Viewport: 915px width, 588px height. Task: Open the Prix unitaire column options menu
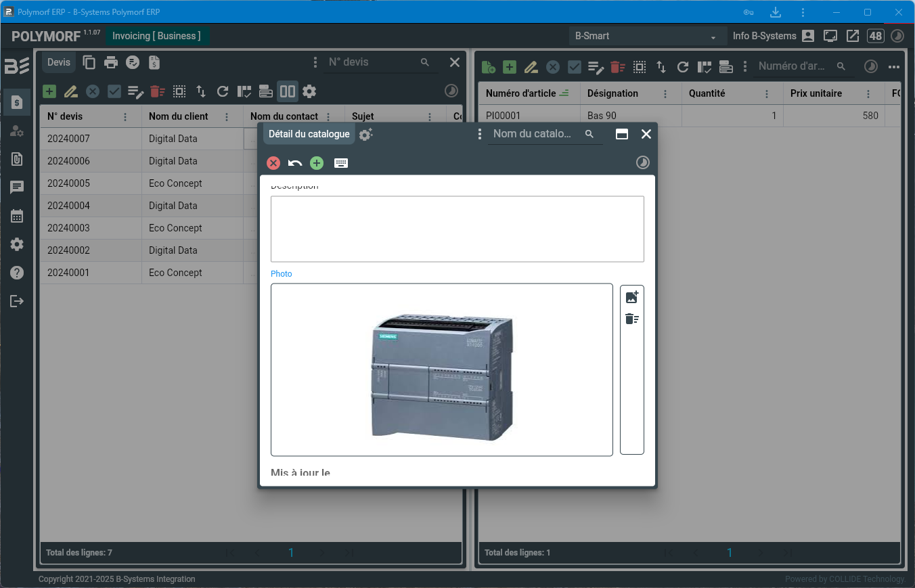[868, 94]
